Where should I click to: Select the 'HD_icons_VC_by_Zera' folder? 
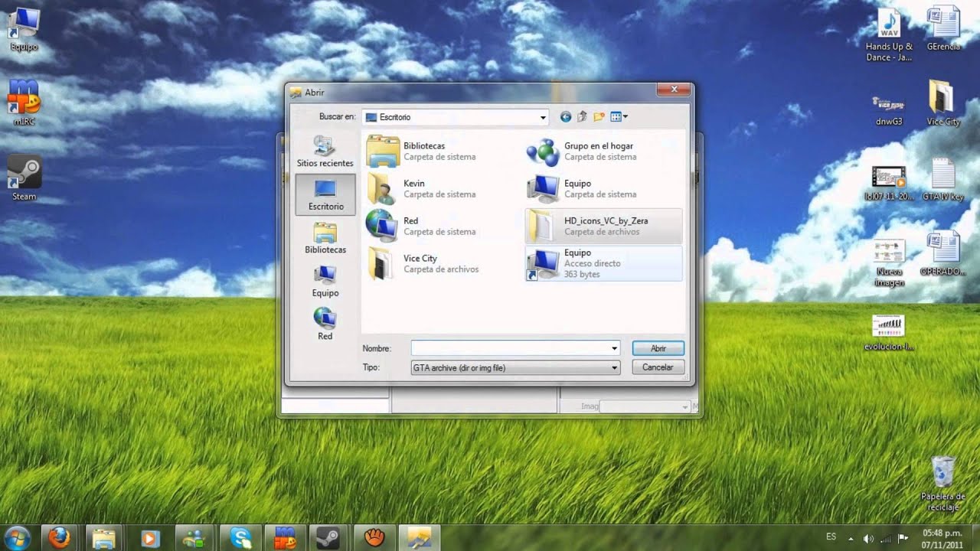[x=603, y=226]
